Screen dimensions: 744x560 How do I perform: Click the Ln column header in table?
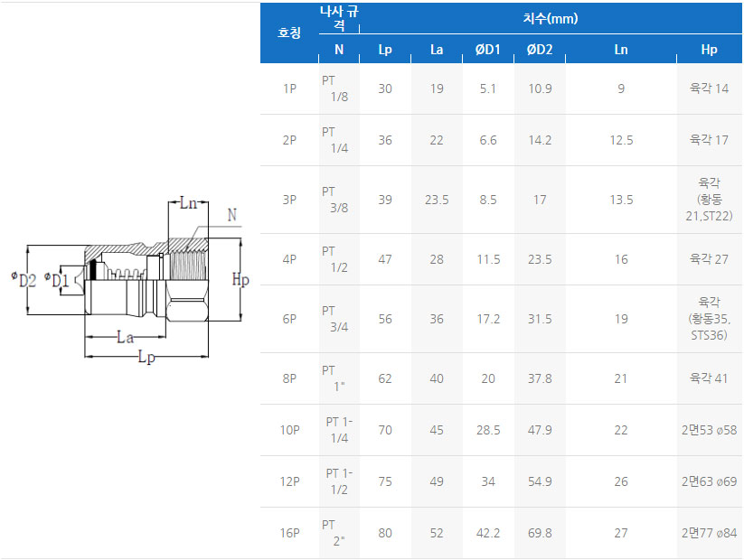pyautogui.click(x=620, y=50)
